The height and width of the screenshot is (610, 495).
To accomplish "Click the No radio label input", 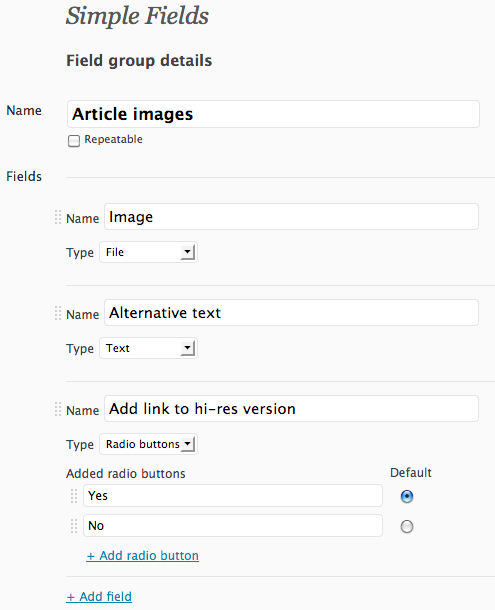I will [233, 526].
